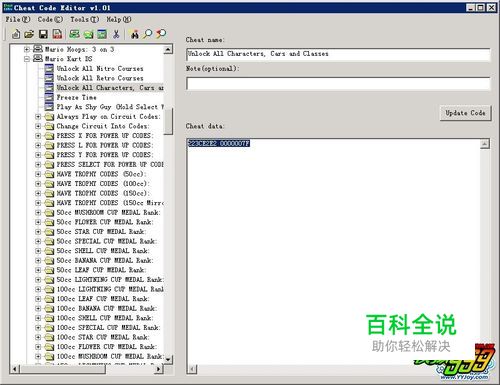Select HAVE TROPHY CODES (150cc Mirror) row

coord(110,203)
